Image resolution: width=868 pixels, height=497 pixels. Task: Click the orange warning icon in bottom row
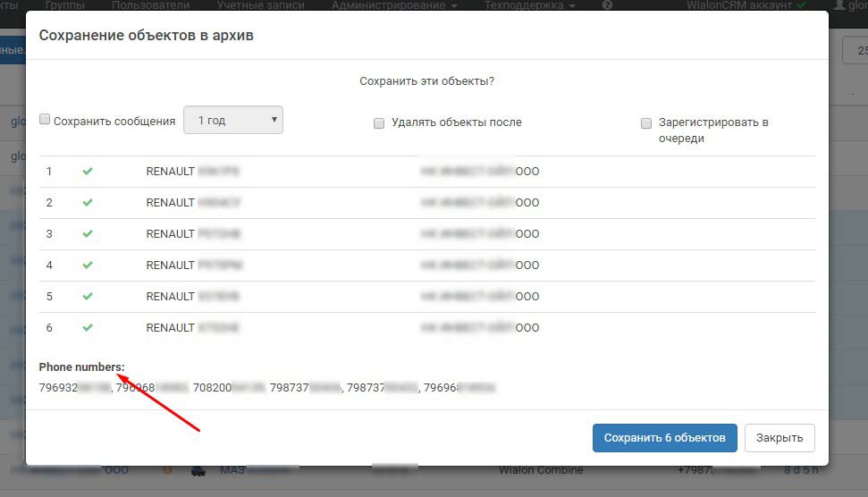point(166,470)
